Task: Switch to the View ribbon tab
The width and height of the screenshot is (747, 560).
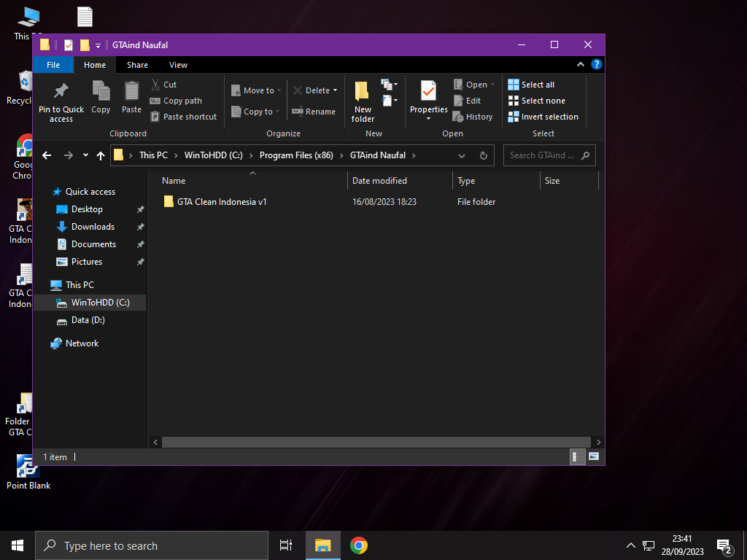Action: pyautogui.click(x=178, y=65)
